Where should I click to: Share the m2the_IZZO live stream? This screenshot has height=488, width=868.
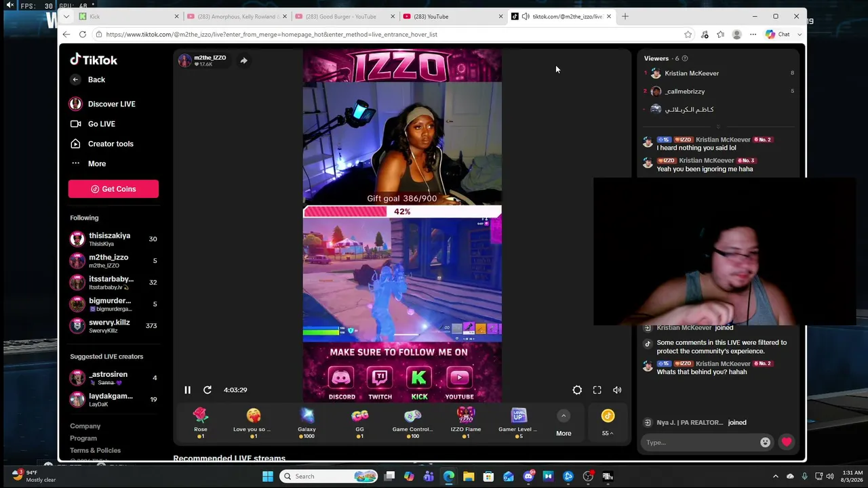243,60
